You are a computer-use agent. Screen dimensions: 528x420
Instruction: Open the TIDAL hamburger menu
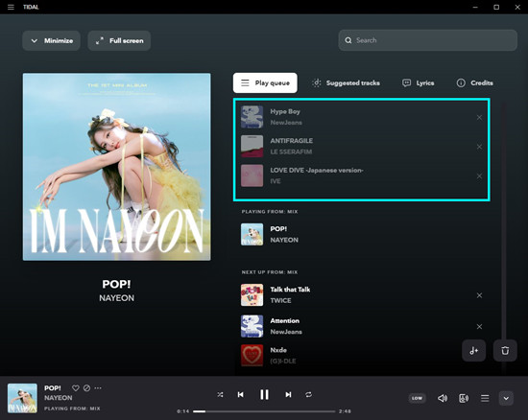point(11,7)
